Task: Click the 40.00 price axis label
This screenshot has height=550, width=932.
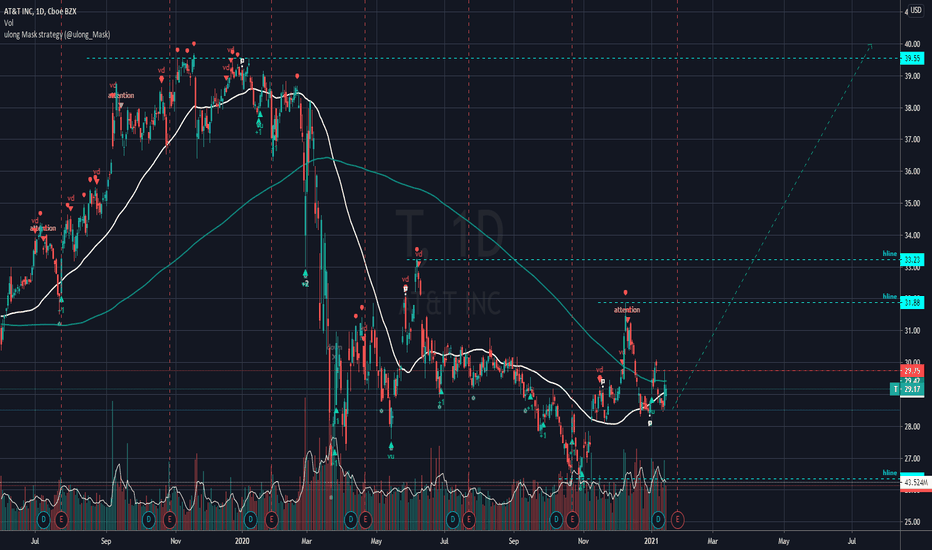Action: (x=912, y=44)
